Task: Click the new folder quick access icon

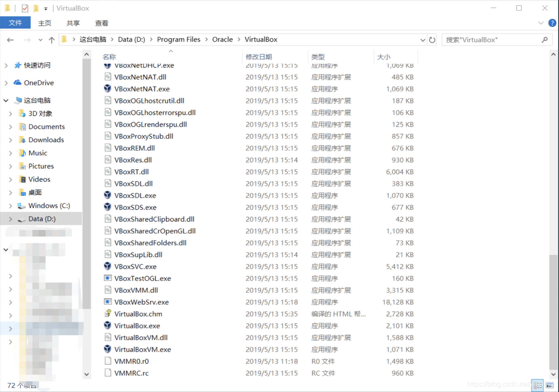Action: [36, 8]
